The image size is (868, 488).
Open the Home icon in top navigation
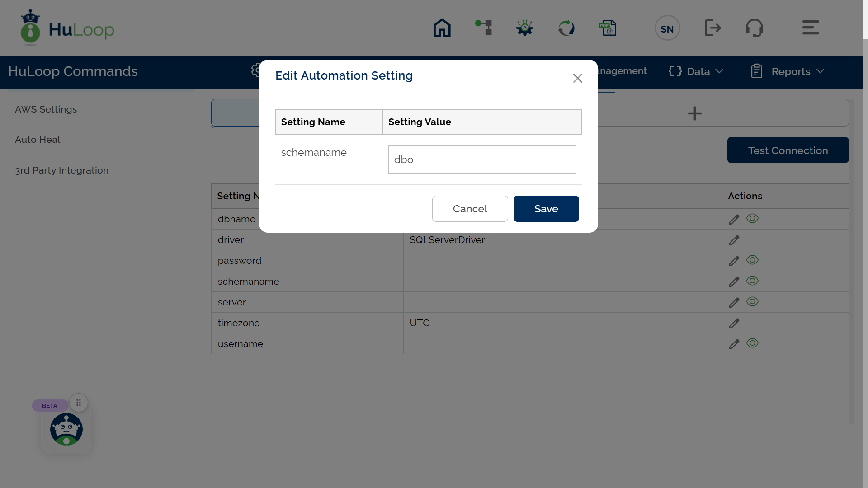[442, 28]
